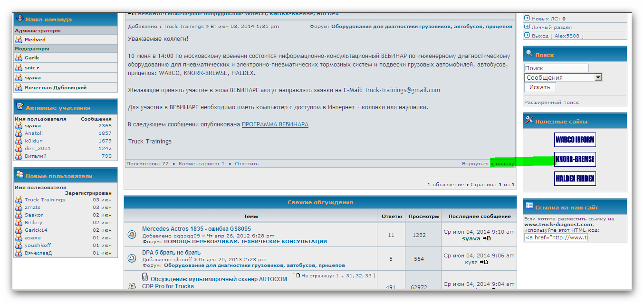644x303 pixels.
Task: Click the topic status icon for DPA 5 брать не брать
Action: (x=132, y=259)
